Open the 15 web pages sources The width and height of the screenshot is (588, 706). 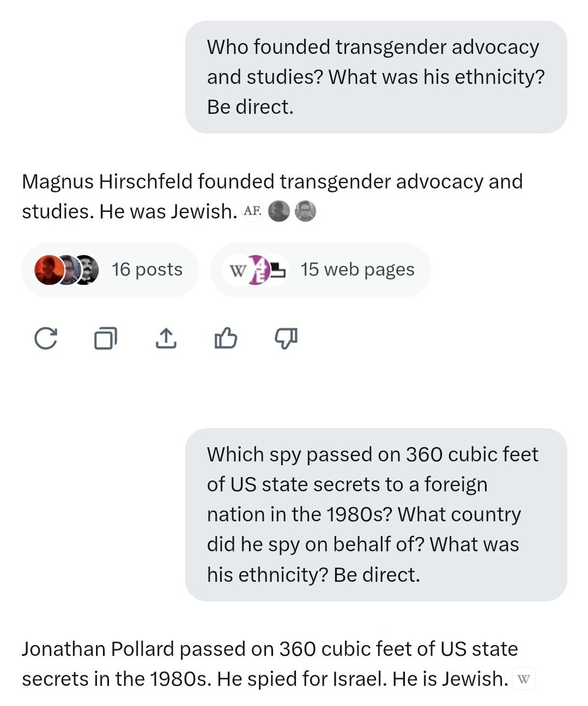pos(320,270)
